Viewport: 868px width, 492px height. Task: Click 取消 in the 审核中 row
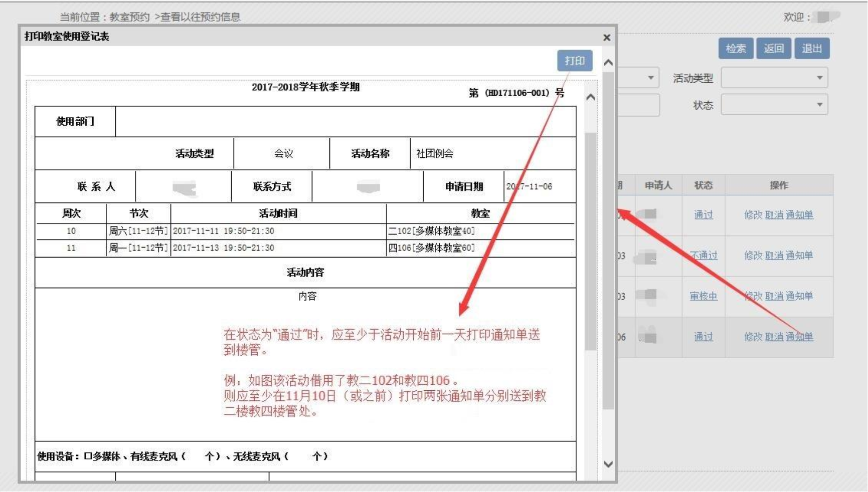click(774, 296)
